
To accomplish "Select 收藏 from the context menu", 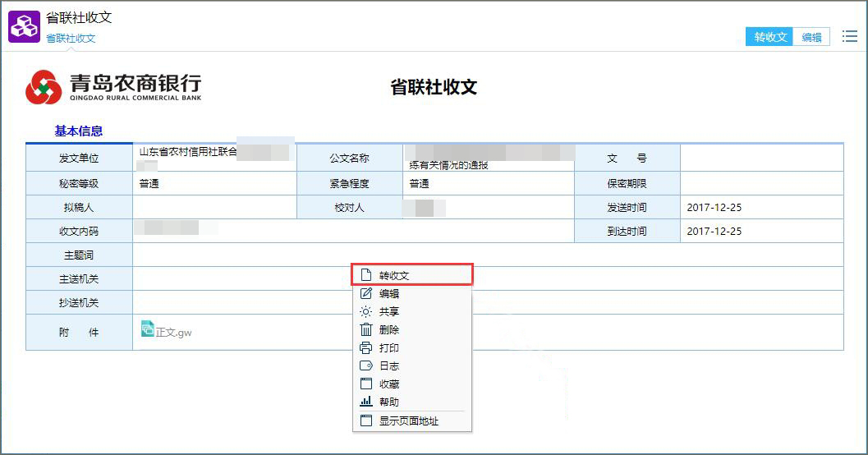I will click(x=412, y=384).
